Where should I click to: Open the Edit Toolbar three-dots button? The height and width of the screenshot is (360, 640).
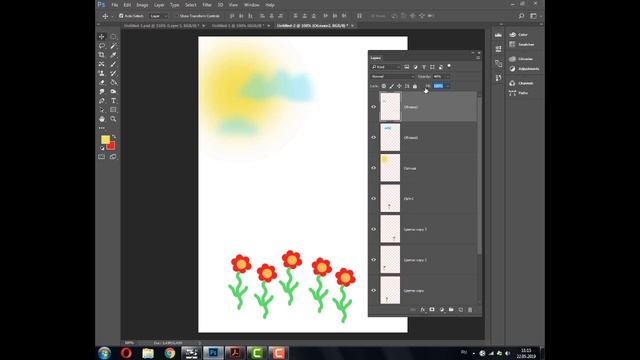click(102, 128)
